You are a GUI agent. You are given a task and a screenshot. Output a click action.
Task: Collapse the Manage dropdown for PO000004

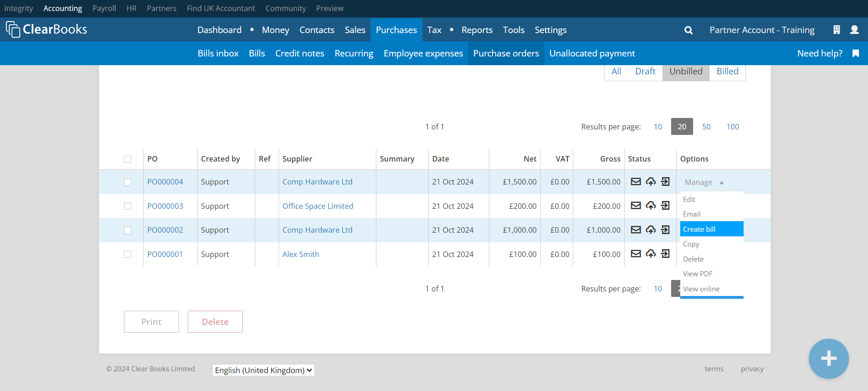(704, 182)
